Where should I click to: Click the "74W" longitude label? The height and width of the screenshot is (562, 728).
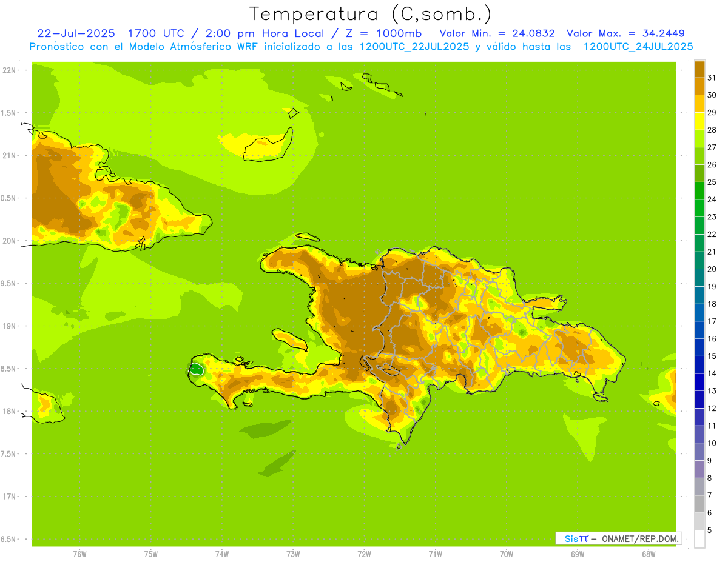coord(222,554)
